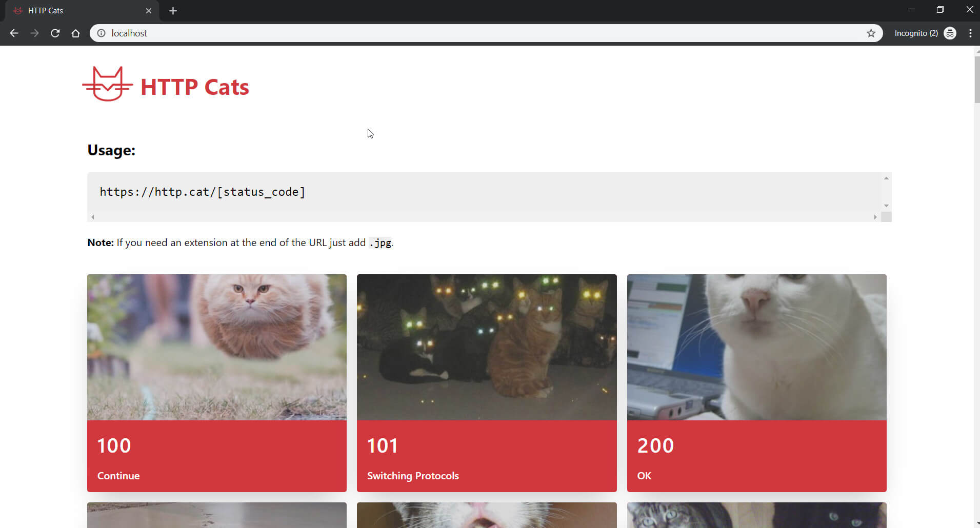Open the 101 Switching Protocols cat image
This screenshot has height=528, width=980.
tap(487, 347)
